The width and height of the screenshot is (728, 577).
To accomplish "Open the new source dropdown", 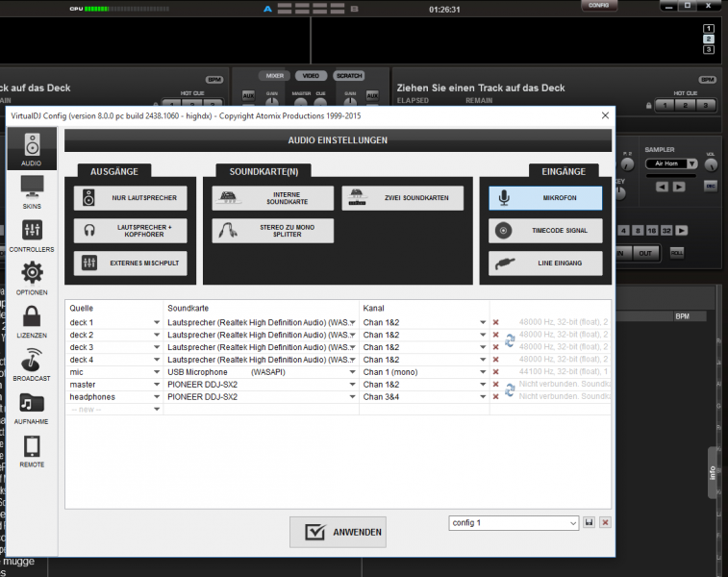I will point(157,409).
